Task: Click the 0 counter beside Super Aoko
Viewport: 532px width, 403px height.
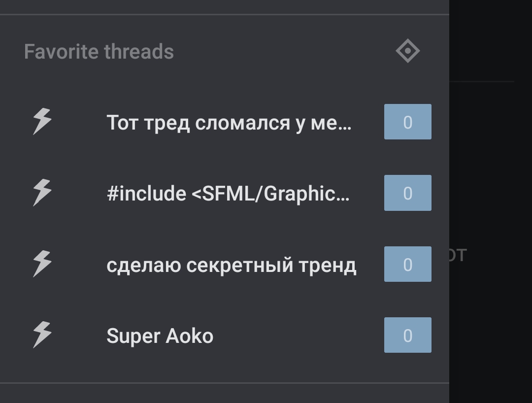Action: 407,335
